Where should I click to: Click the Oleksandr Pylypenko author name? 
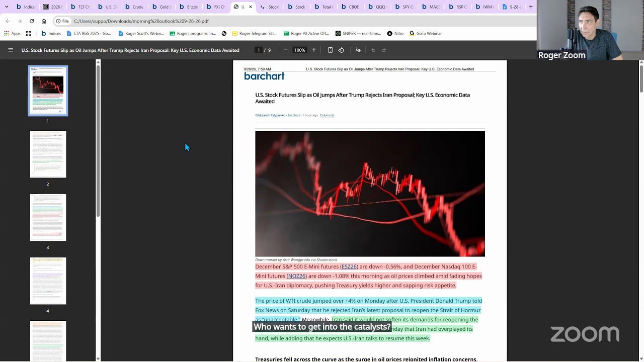coord(270,115)
